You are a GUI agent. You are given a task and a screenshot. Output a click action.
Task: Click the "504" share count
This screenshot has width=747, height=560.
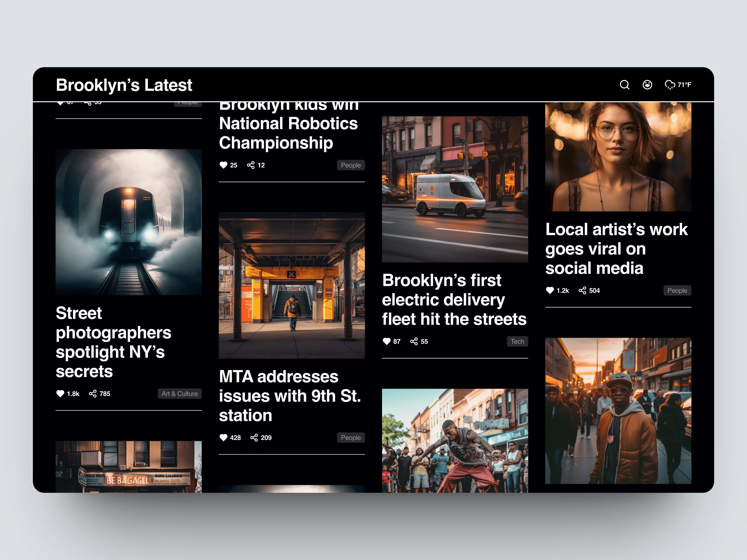pyautogui.click(x=594, y=290)
